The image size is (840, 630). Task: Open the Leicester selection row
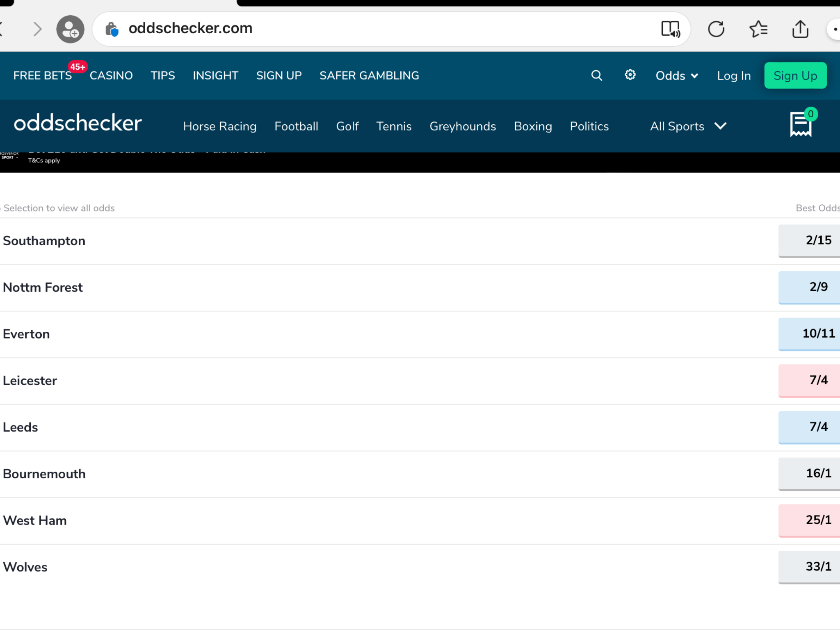(x=420, y=381)
